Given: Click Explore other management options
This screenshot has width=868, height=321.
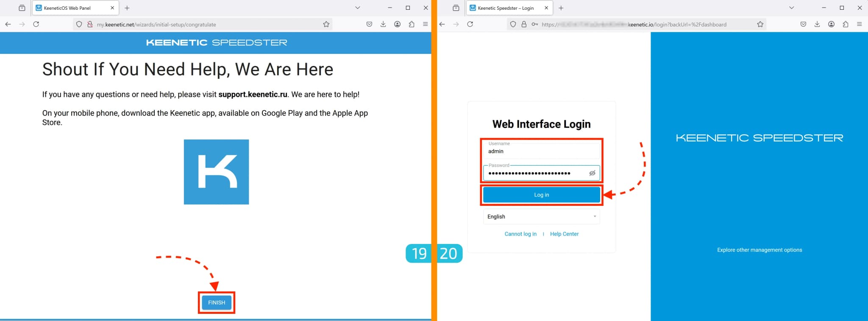Looking at the screenshot, I should coord(759,250).
